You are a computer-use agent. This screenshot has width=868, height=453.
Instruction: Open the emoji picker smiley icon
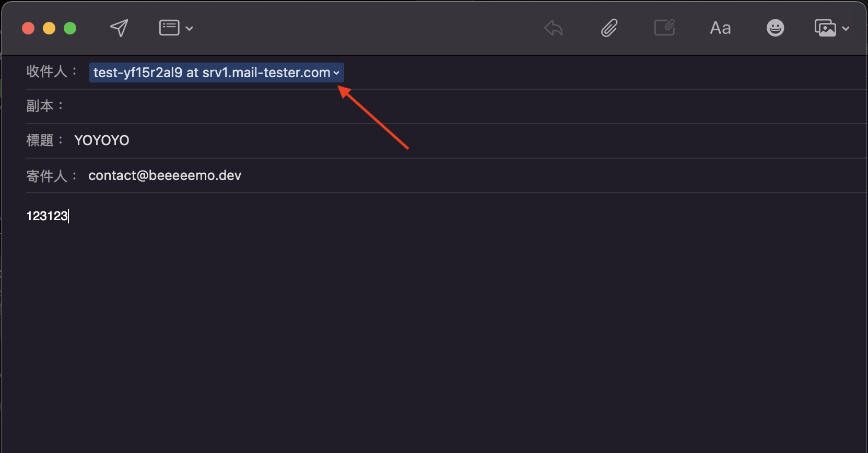775,28
